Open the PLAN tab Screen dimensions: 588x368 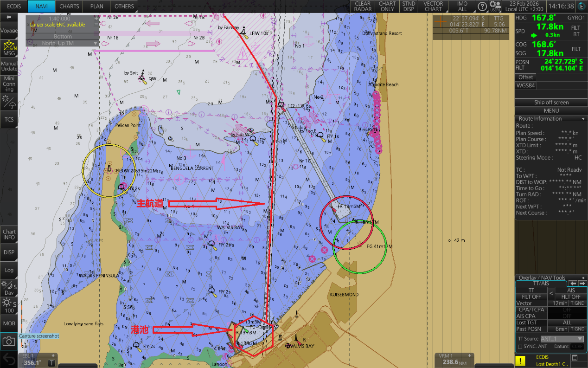pyautogui.click(x=96, y=6)
